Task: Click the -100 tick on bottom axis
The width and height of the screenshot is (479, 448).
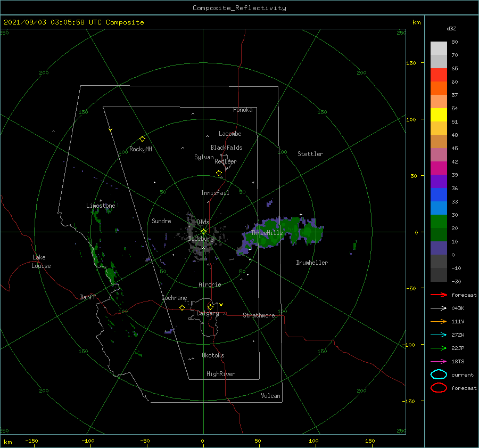Action: tap(88, 441)
